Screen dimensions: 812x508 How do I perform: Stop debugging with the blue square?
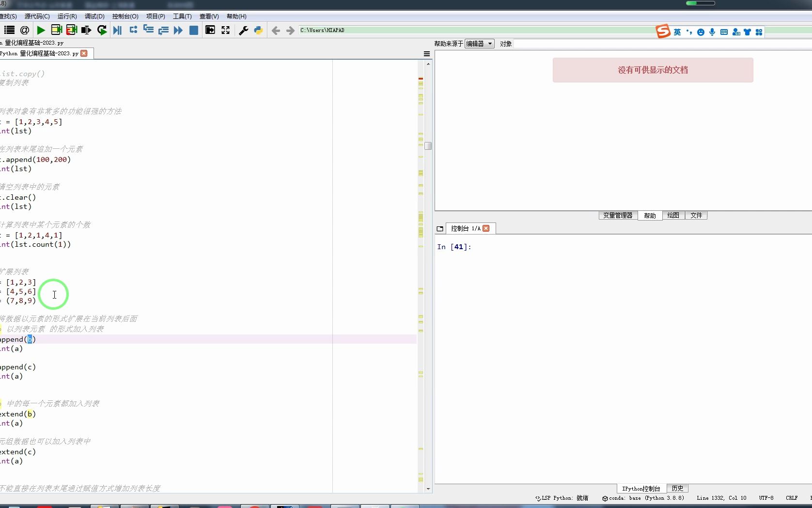tap(193, 30)
